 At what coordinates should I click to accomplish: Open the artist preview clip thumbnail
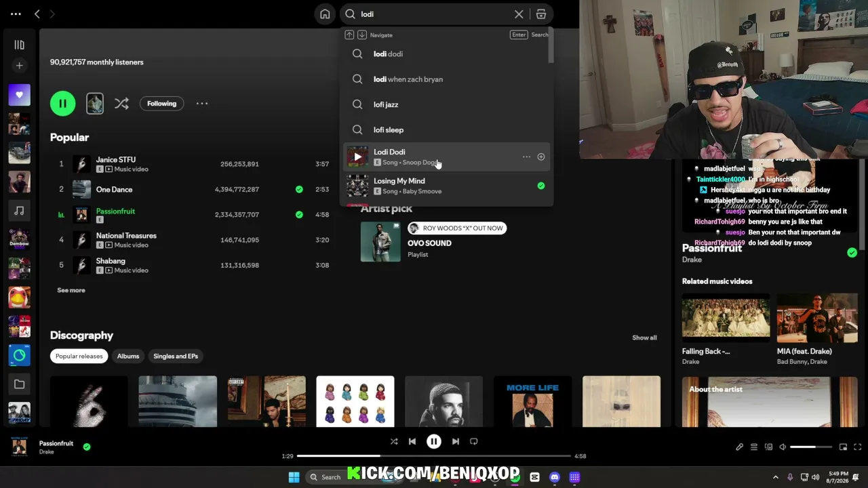pyautogui.click(x=95, y=104)
